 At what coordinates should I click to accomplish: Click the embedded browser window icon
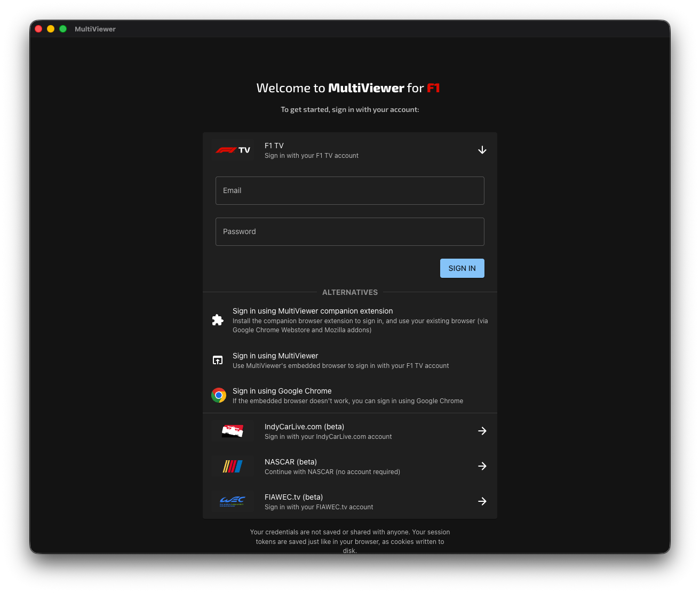218,360
